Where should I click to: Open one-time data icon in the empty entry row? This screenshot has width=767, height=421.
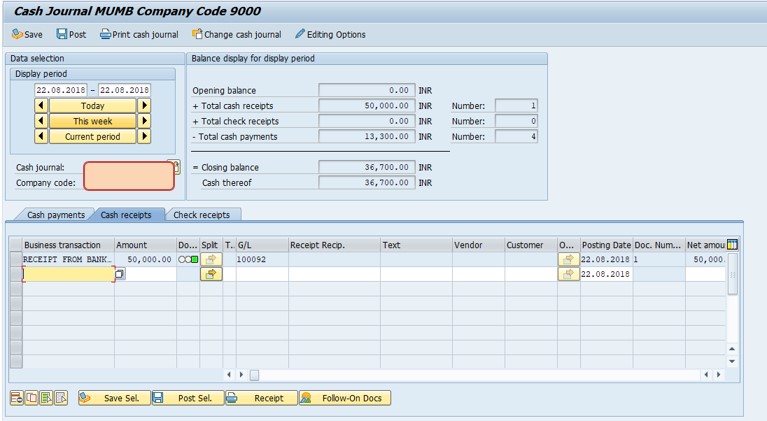pyautogui.click(x=568, y=274)
